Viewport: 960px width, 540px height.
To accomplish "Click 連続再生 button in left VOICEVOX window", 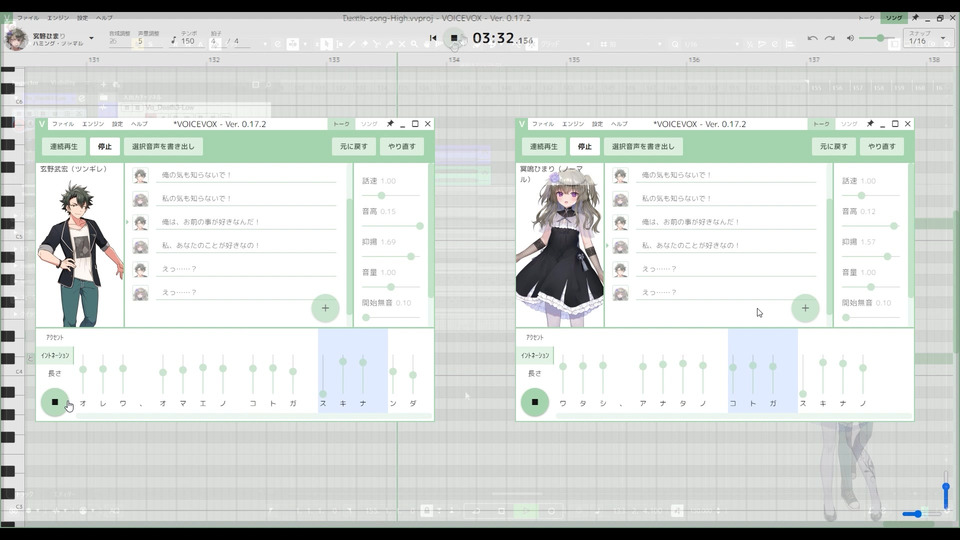I will 64,146.
